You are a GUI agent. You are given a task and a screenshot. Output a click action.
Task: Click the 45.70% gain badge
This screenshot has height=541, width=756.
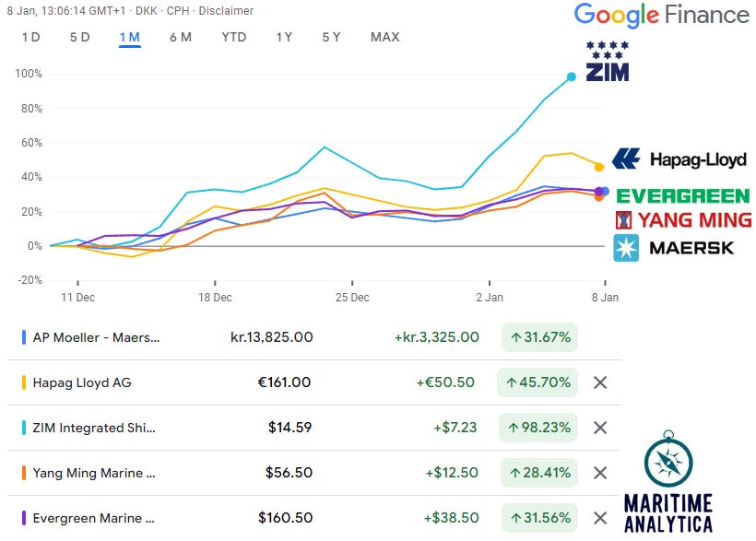click(x=537, y=382)
